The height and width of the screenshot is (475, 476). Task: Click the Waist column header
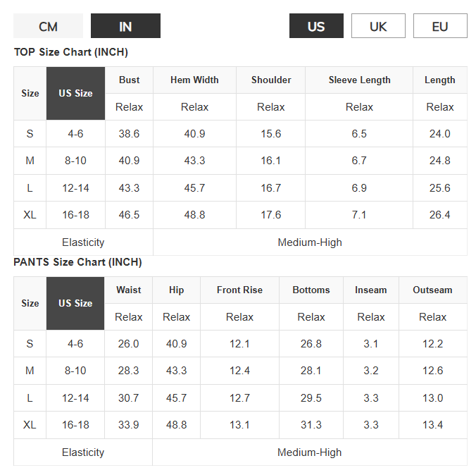[128, 290]
